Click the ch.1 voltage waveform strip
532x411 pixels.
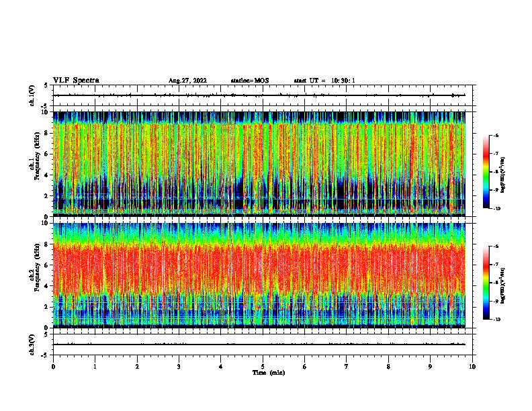point(263,95)
